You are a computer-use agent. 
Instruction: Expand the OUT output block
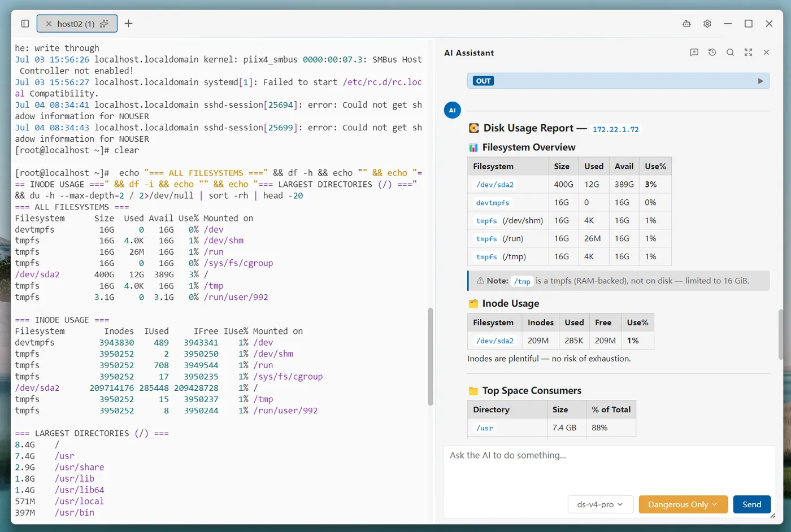[760, 81]
